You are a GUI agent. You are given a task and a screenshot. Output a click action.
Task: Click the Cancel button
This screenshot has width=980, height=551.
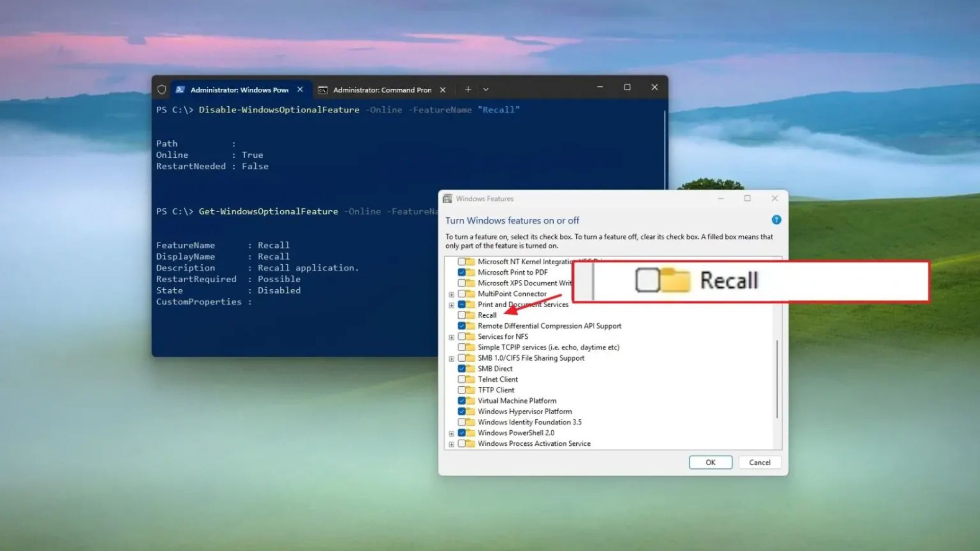click(759, 462)
